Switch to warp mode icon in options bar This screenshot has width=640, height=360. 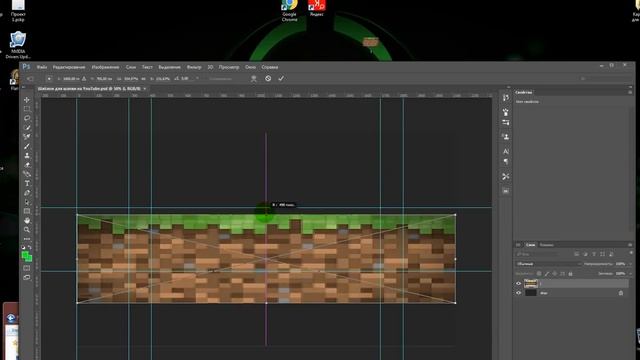tap(253, 78)
